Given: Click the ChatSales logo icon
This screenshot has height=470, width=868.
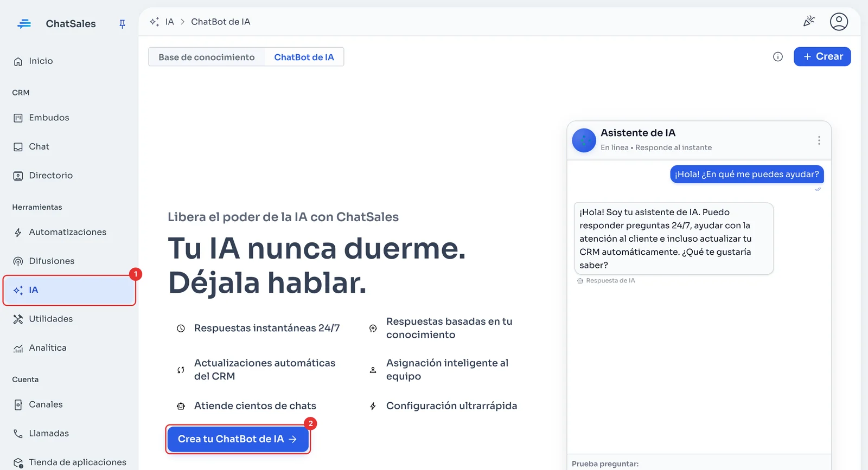Looking at the screenshot, I should tap(24, 24).
